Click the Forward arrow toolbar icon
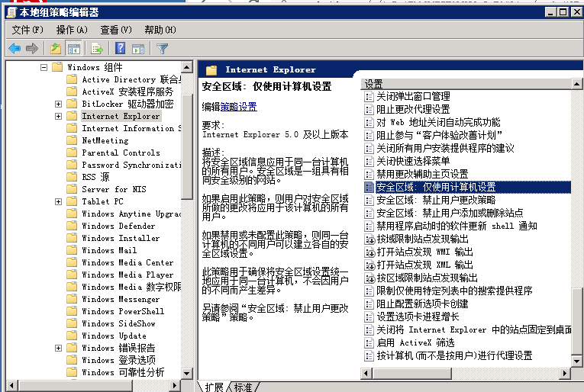This screenshot has height=392, width=584. (x=32, y=48)
